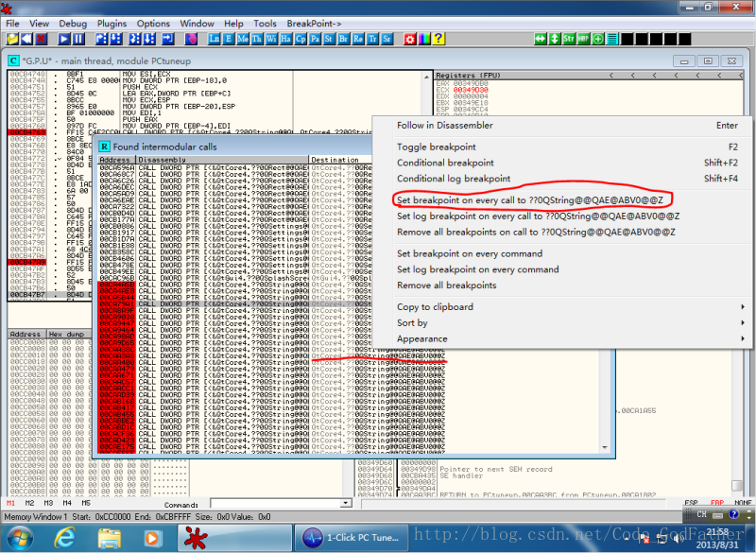This screenshot has width=756, height=553.
Task: Click the 1-Click PC Tune taskbar button
Action: 351,538
